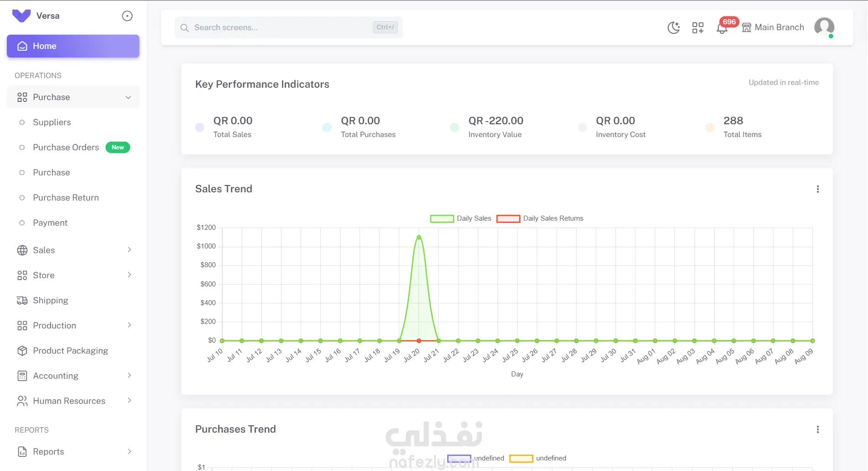Collapse the Purchase menu chevron
This screenshot has width=868, height=471.
[x=128, y=97]
